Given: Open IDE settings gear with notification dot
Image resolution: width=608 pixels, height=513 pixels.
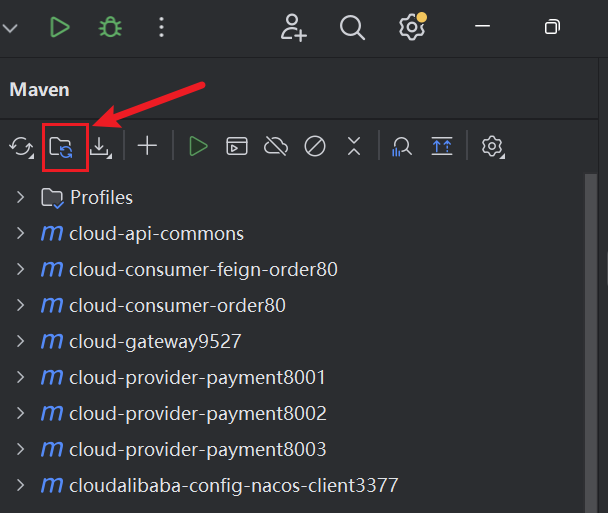Looking at the screenshot, I should pos(413,27).
